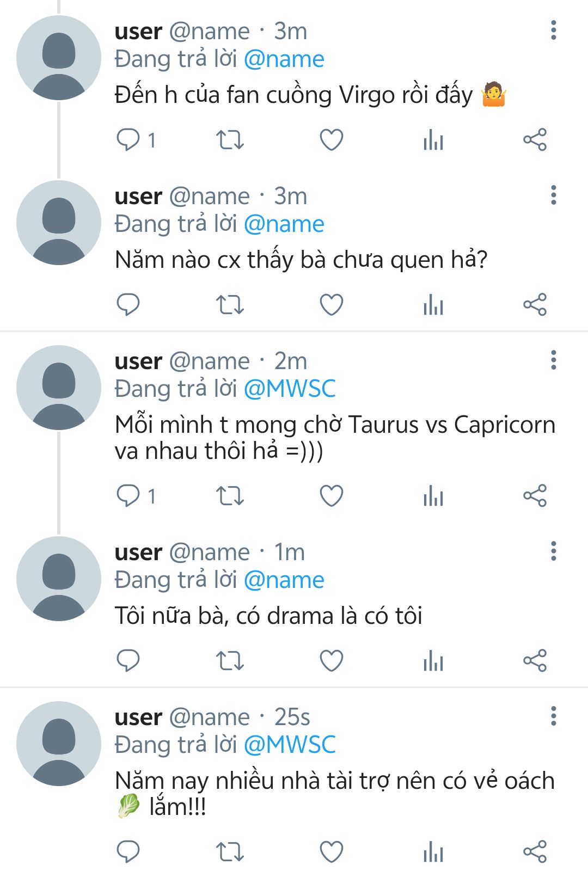View analytics of the Virgo fan tweet

[433, 140]
